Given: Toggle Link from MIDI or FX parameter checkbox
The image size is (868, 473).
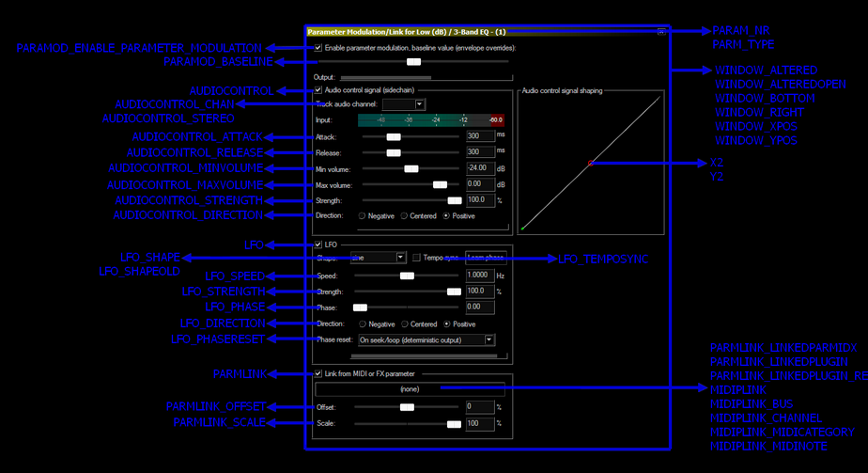Looking at the screenshot, I should 318,374.
